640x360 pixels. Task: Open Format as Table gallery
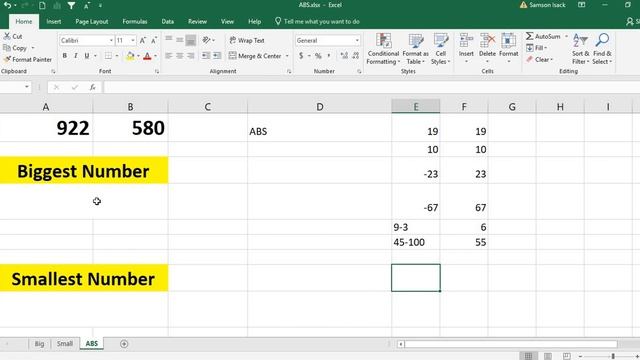click(416, 49)
